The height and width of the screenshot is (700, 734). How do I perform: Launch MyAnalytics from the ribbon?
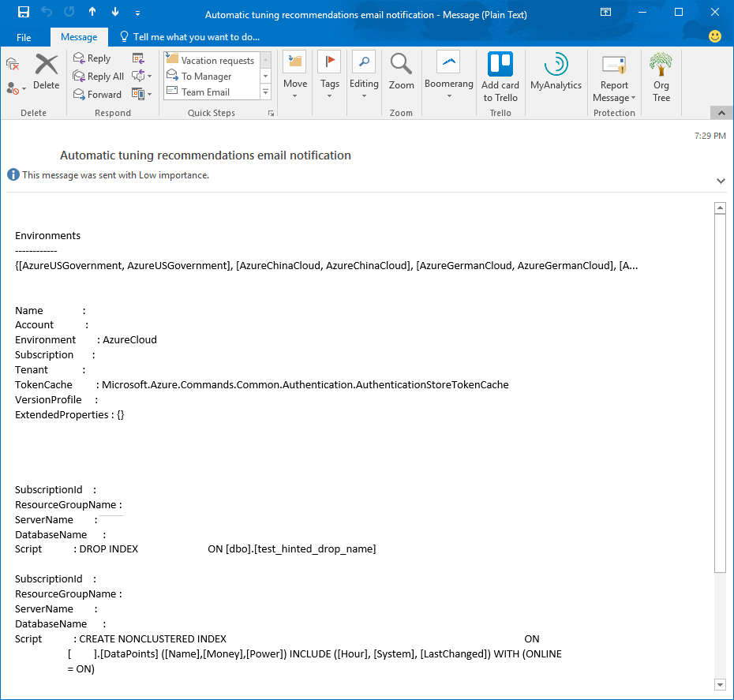[556, 75]
